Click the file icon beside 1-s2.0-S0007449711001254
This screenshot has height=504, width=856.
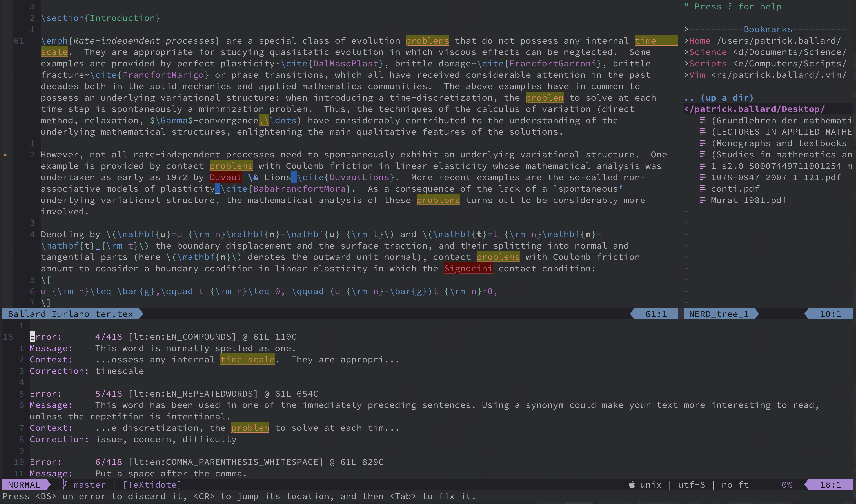[702, 166]
